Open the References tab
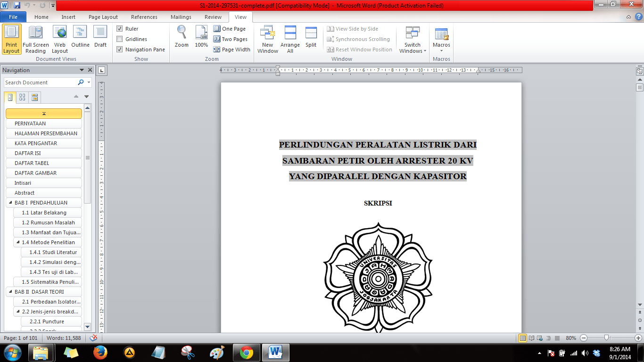The image size is (644, 362). (x=144, y=17)
